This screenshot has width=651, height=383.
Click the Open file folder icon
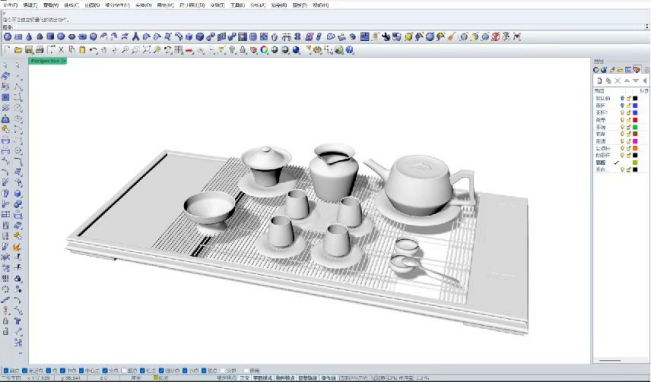click(x=18, y=50)
